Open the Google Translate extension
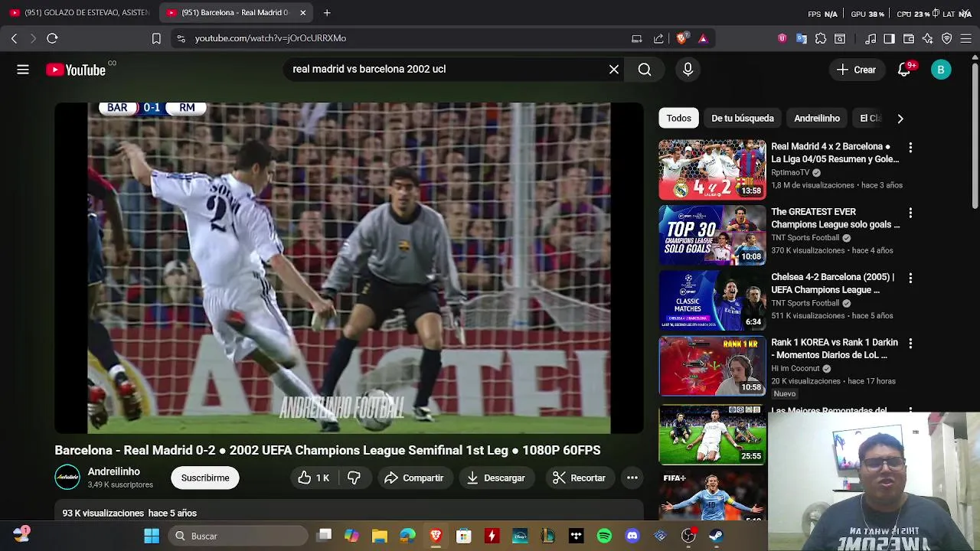 (x=802, y=38)
